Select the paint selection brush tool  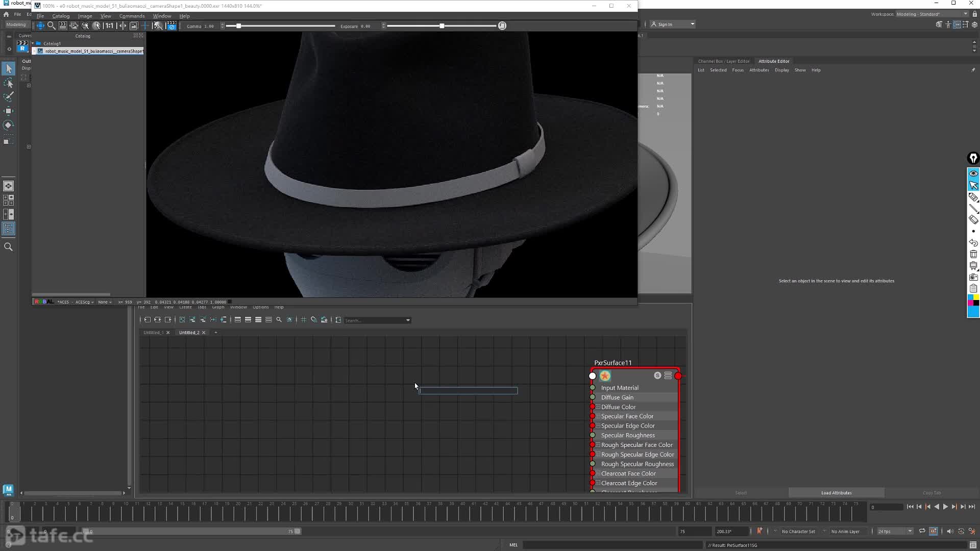(x=9, y=96)
